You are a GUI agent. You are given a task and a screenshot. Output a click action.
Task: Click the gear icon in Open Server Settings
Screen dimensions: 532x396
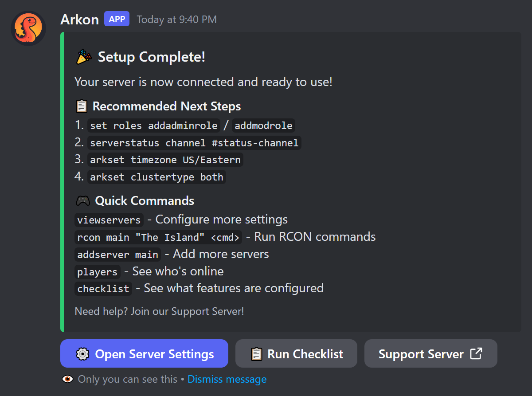(82, 354)
